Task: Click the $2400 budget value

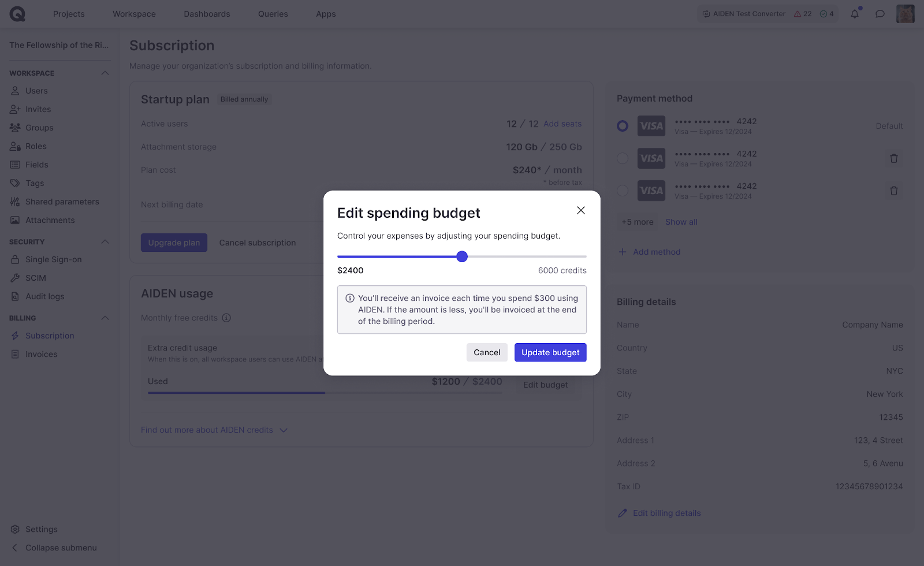Action: pyautogui.click(x=351, y=270)
